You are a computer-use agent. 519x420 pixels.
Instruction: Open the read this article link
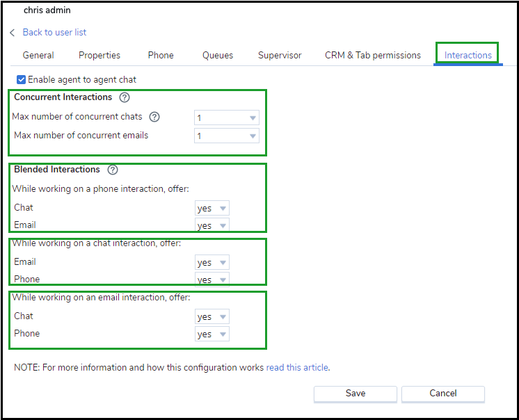pyautogui.click(x=297, y=368)
